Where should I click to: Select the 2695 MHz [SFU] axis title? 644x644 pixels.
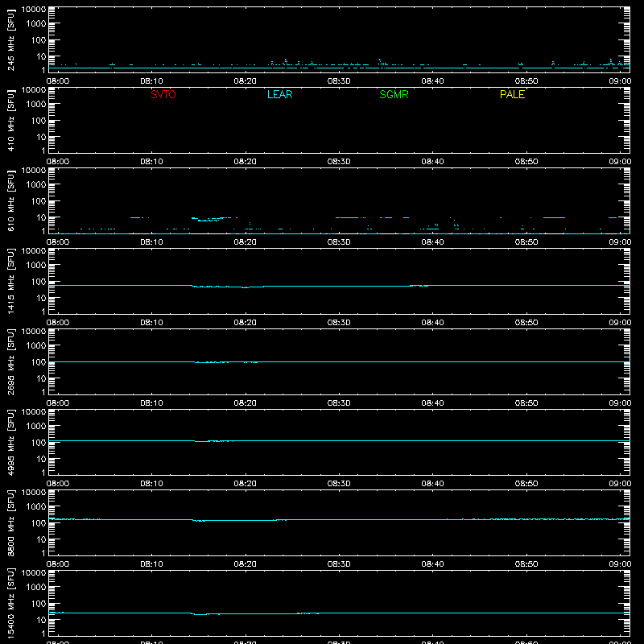click(11, 361)
